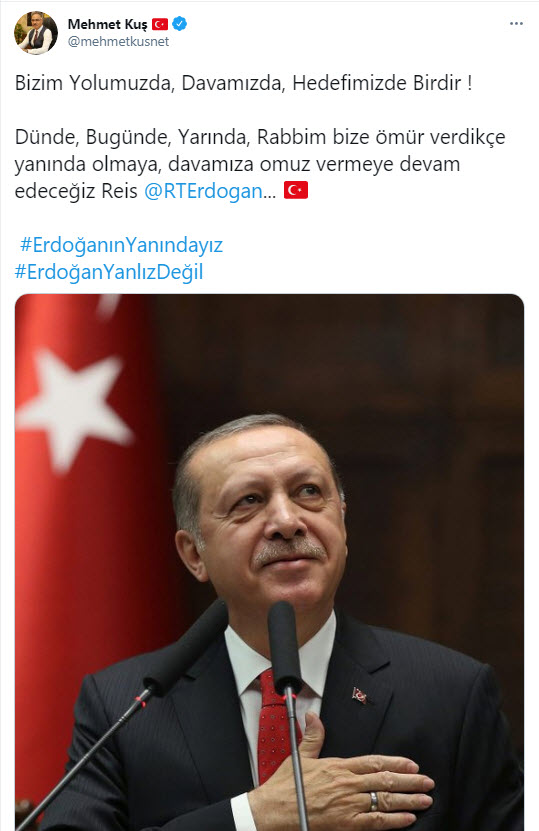Open the hashtag #ErdoğanınYanındayız
The width and height of the screenshot is (539, 831).
coord(121,245)
